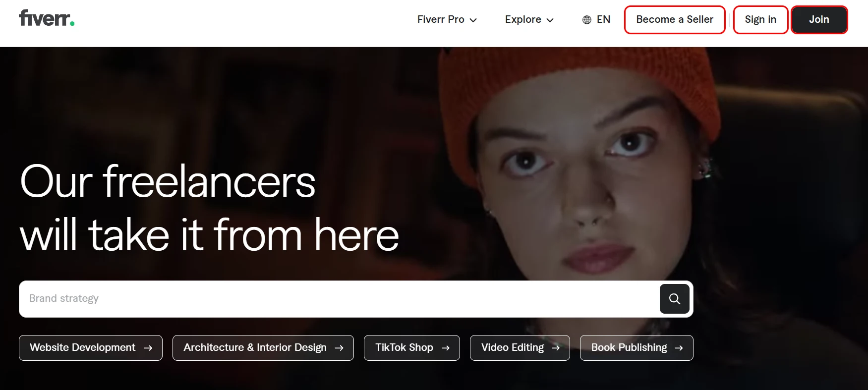Expand the Explore menu

(529, 19)
